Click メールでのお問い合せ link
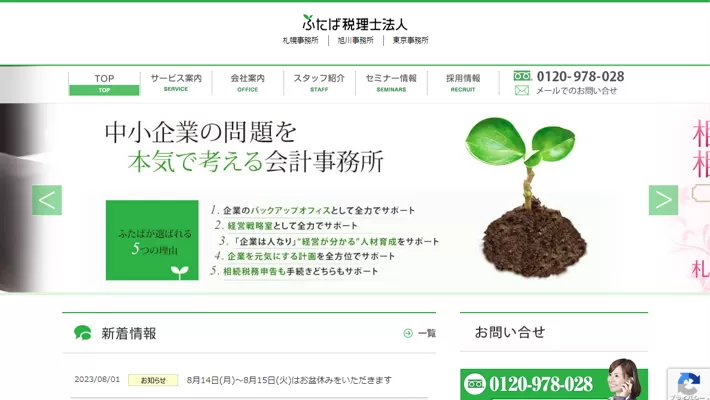Viewport: 710px width, 400px height. pos(577,91)
